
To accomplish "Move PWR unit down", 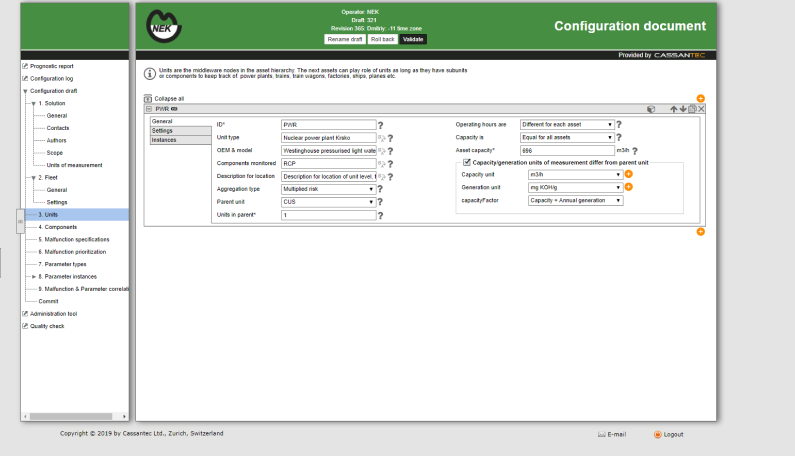I will [x=683, y=109].
